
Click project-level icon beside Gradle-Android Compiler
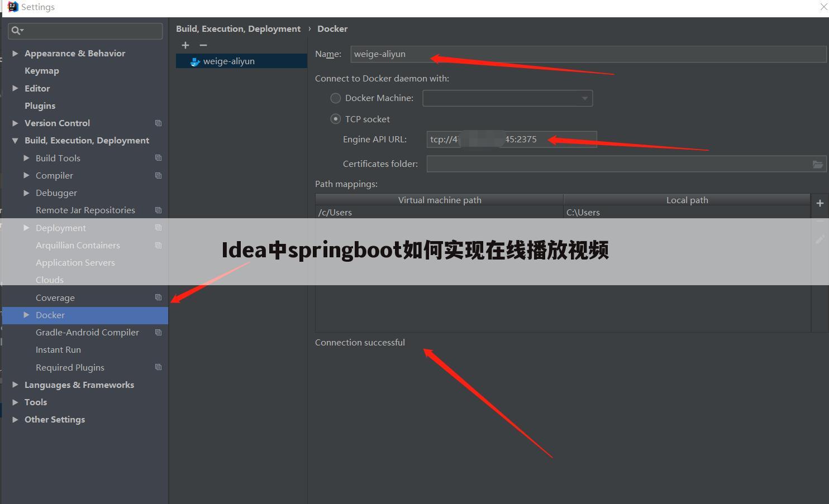coord(158,332)
